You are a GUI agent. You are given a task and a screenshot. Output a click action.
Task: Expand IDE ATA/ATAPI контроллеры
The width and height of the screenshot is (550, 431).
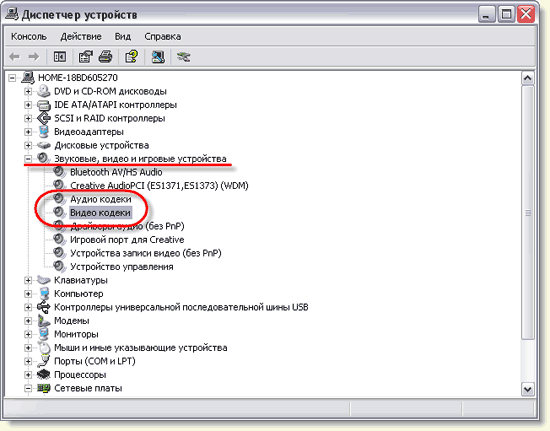[x=28, y=105]
